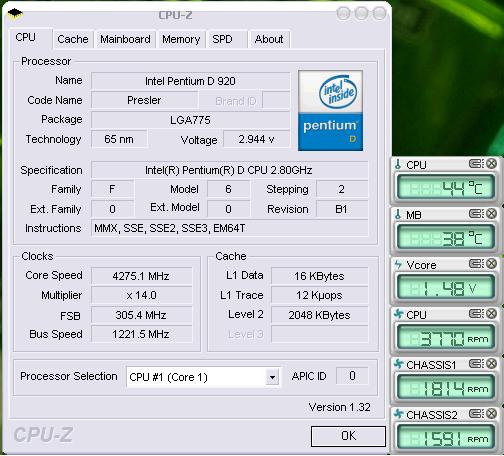
Task: Go to the About tab
Action: click(x=269, y=39)
